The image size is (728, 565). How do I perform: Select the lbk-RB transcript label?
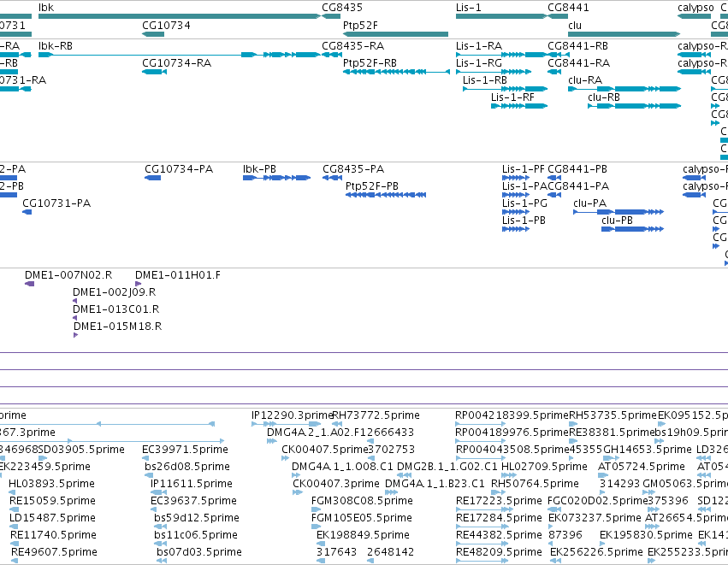tap(56, 46)
